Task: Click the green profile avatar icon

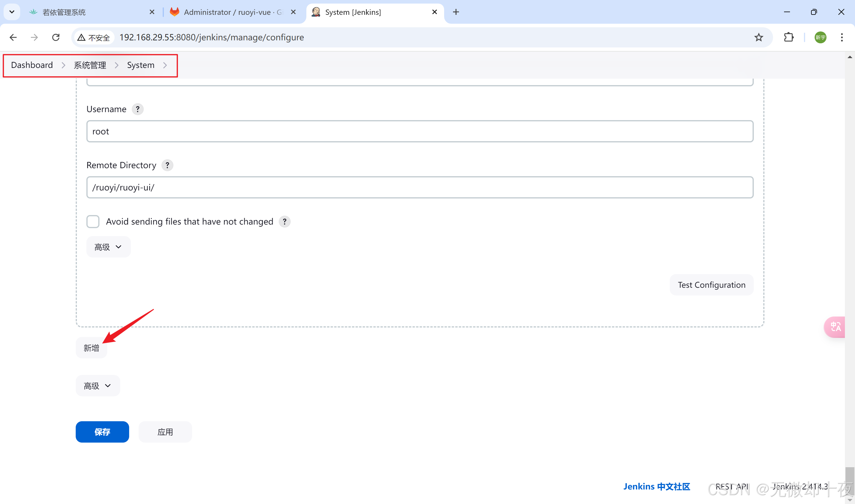Action: 820,37
